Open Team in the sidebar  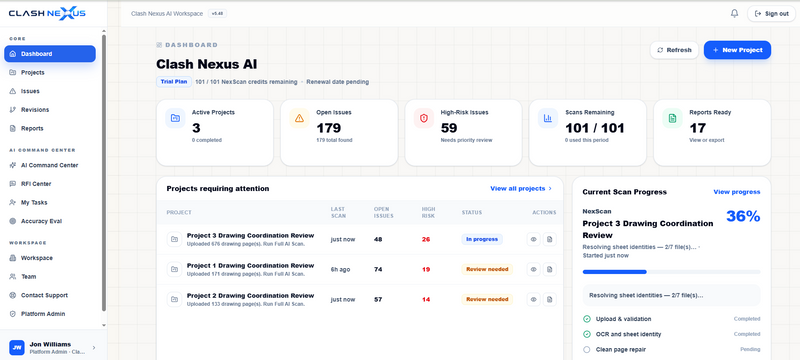(50, 276)
